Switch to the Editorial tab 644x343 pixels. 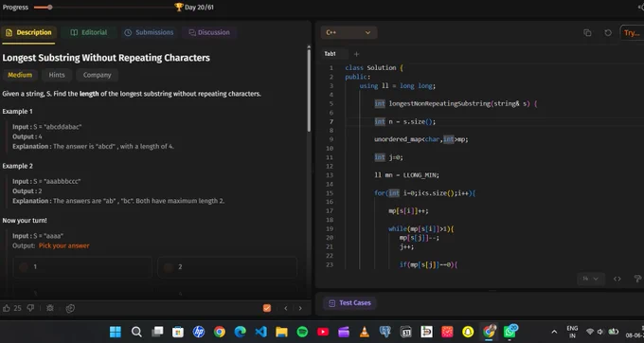[x=89, y=32]
